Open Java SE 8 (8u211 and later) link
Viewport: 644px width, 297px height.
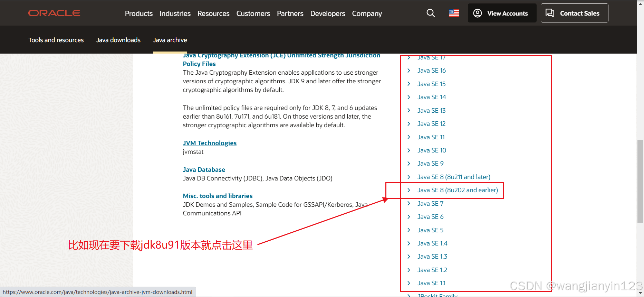(x=454, y=177)
